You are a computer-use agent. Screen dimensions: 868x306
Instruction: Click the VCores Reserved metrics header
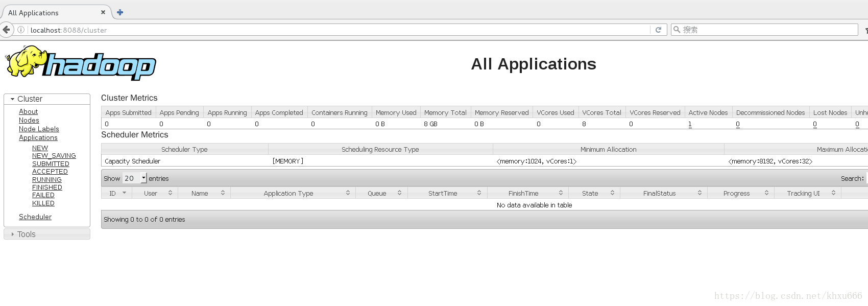[655, 112]
